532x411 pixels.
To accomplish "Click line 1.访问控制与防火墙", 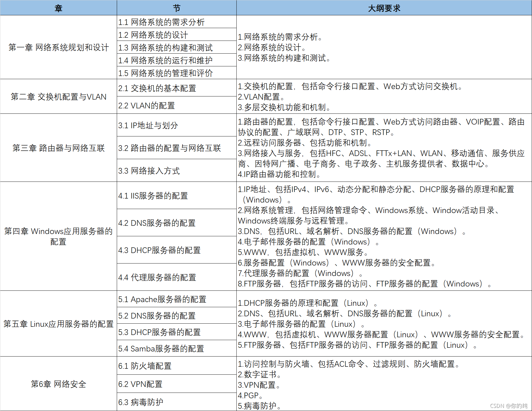I will [349, 364].
